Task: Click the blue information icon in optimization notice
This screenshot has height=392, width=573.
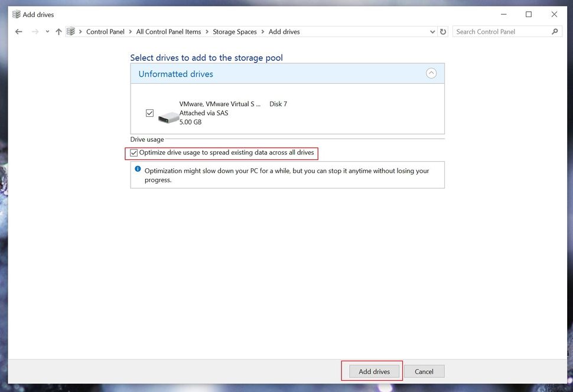Action: [x=139, y=170]
